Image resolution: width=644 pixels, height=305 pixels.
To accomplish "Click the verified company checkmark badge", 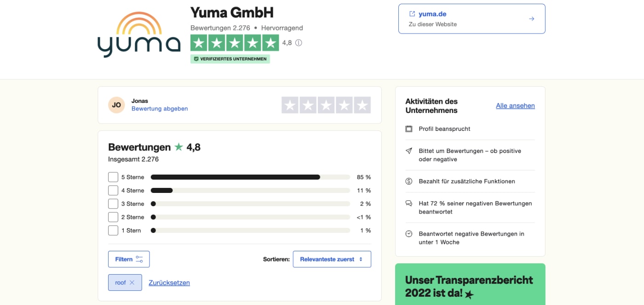I will (196, 58).
